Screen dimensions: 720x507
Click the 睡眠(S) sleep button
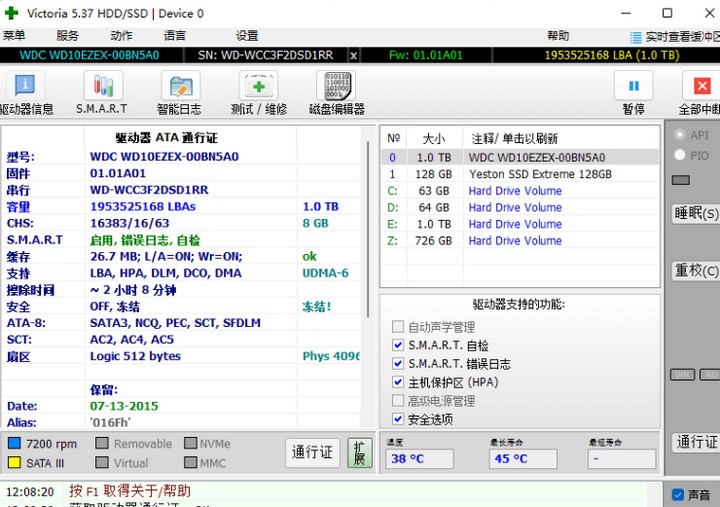point(695,213)
